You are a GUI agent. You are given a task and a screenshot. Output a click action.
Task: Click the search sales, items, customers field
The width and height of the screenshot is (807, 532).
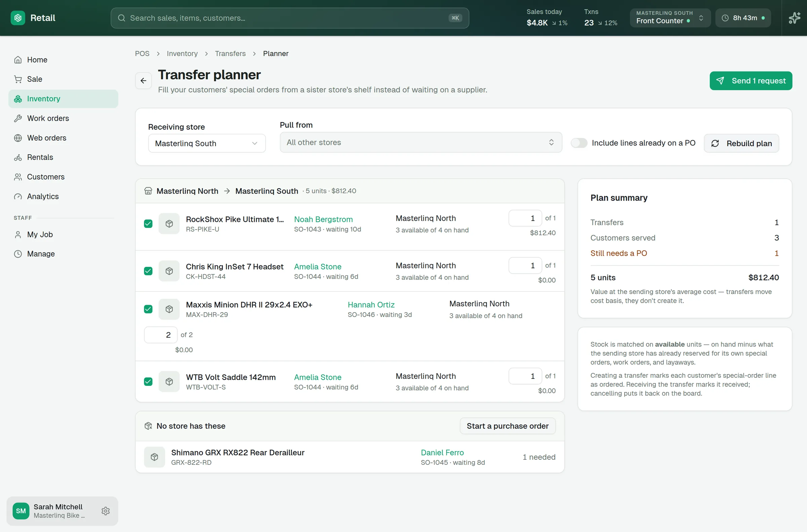tap(290, 18)
